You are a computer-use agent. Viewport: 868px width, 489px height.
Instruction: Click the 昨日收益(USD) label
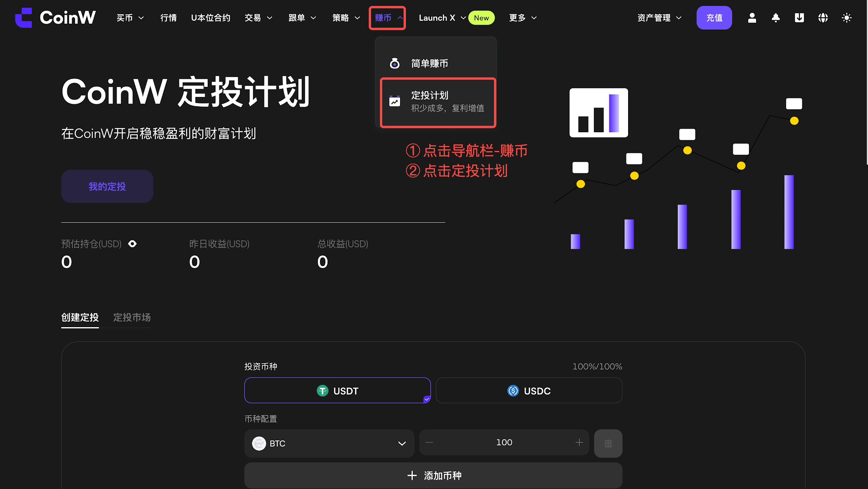pyautogui.click(x=219, y=244)
